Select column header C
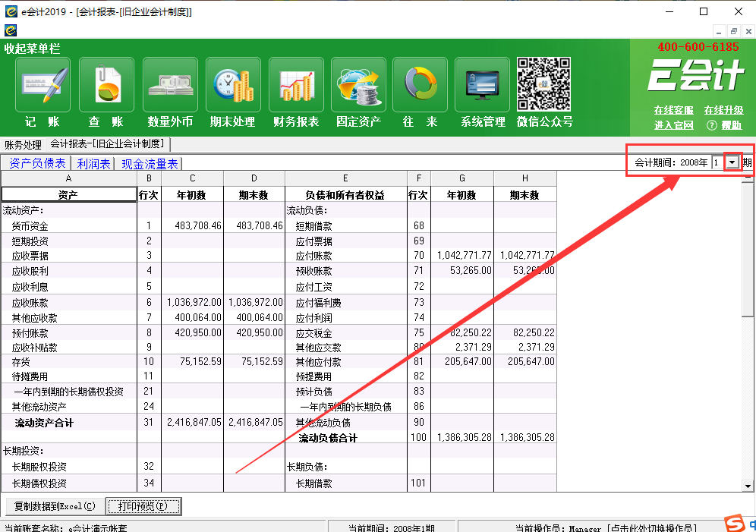Viewport: 756px width, 532px height. [192, 178]
